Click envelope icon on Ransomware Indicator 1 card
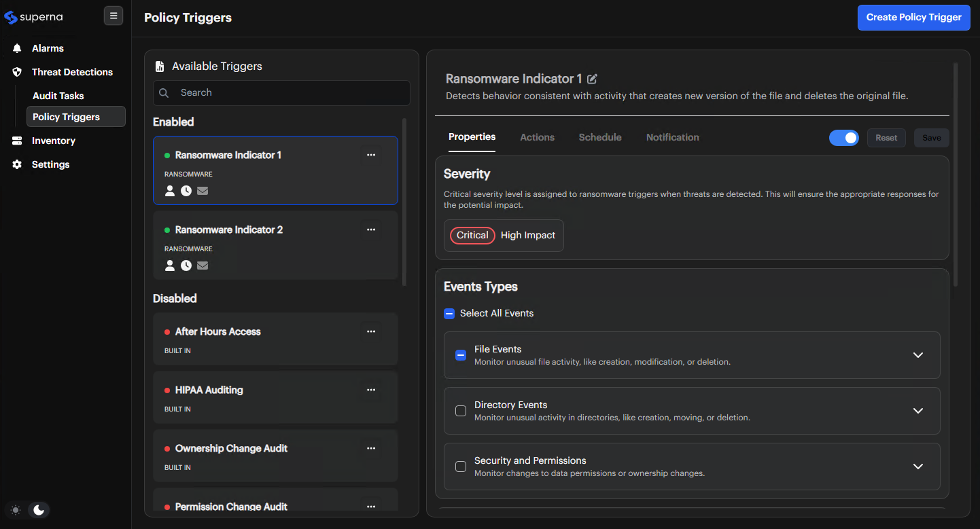Viewport: 980px width, 529px height. pyautogui.click(x=203, y=191)
